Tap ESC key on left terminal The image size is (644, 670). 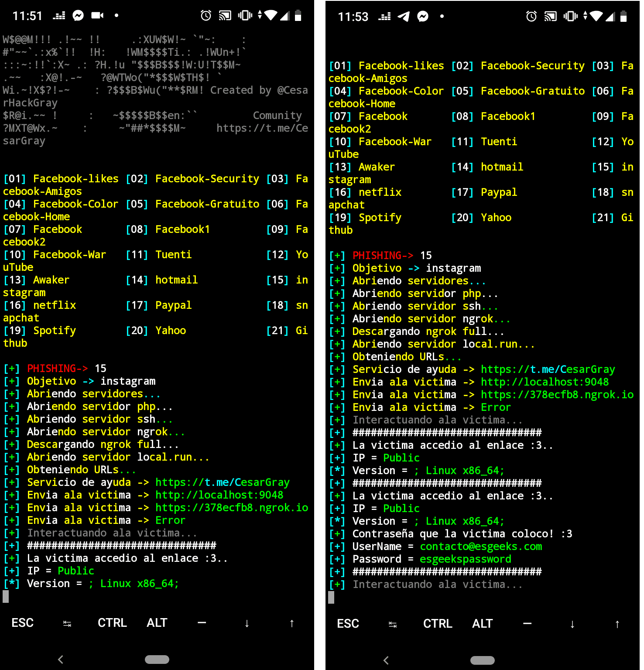pyautogui.click(x=23, y=623)
